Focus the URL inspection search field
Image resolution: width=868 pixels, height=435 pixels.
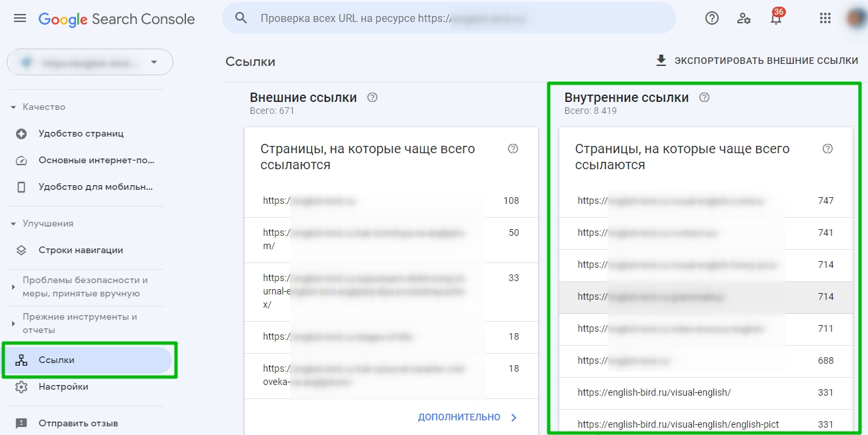point(448,18)
